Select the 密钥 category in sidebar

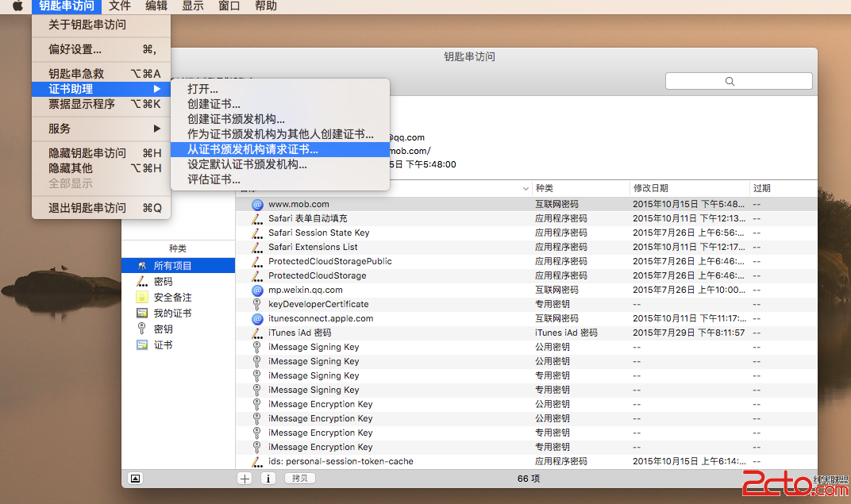click(163, 329)
